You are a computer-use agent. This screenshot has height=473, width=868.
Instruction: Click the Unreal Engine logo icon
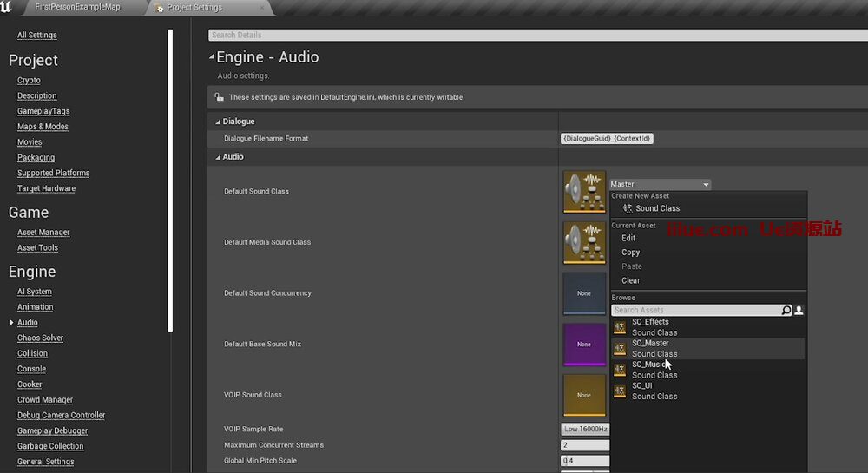[x=7, y=7]
